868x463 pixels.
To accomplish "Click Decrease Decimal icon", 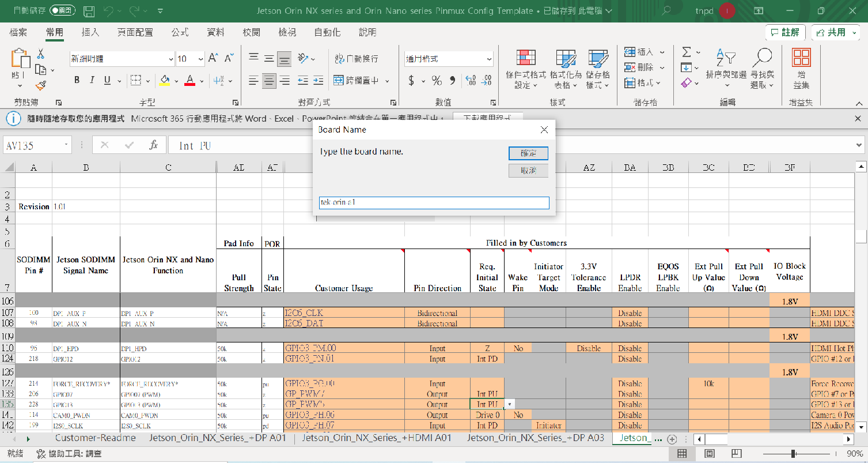I will point(487,80).
